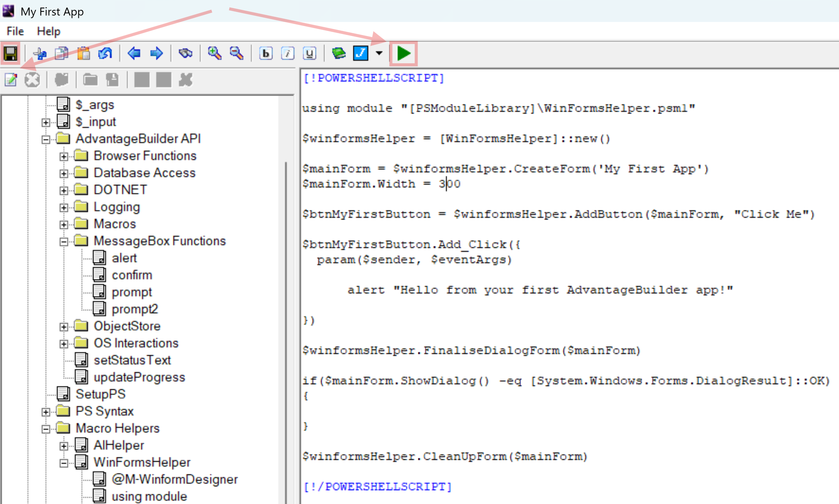
Task: Collapse the Macro Helpers folder
Action: [x=46, y=429]
